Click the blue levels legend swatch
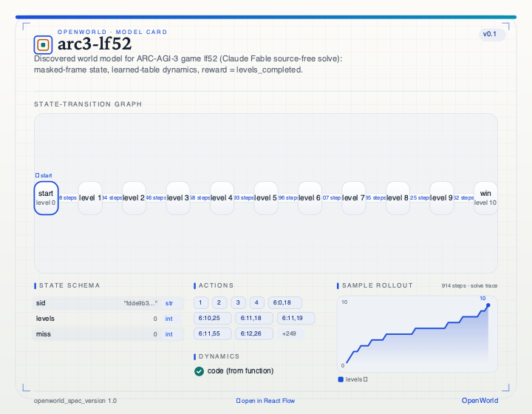Image resolution: width=532 pixels, height=414 pixels. click(341, 379)
